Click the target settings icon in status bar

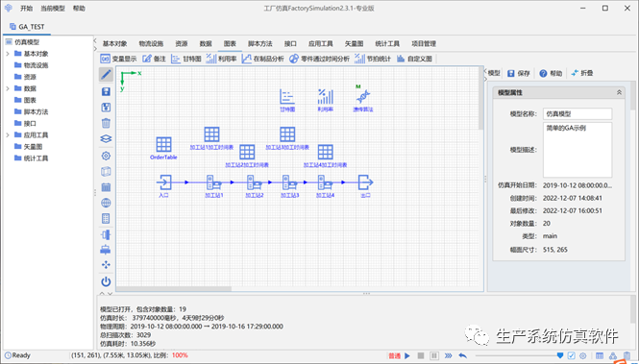click(583, 356)
